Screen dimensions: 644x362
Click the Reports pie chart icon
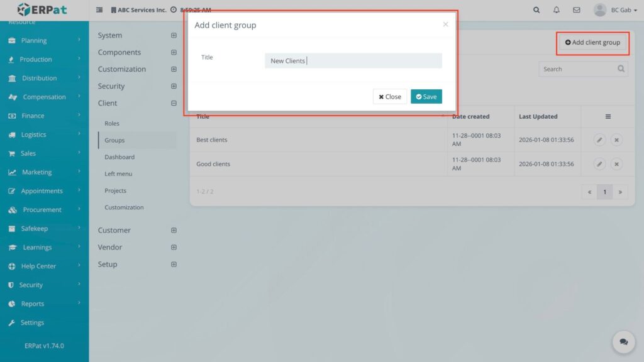[x=11, y=304]
